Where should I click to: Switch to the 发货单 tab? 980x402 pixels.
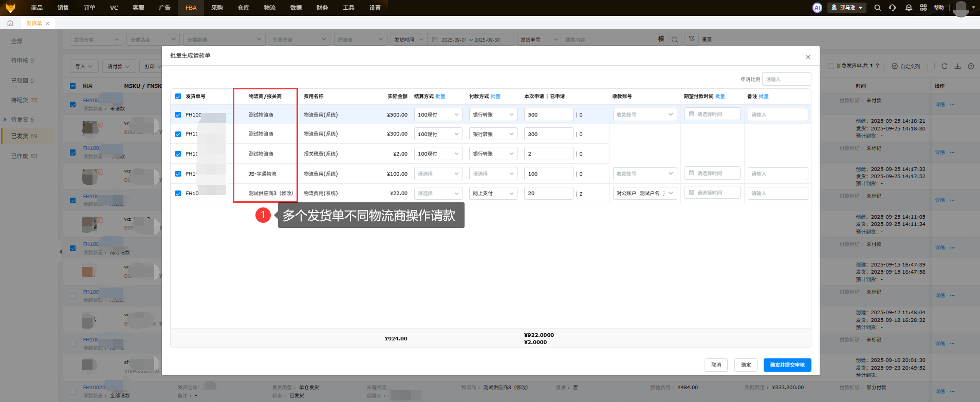point(34,23)
